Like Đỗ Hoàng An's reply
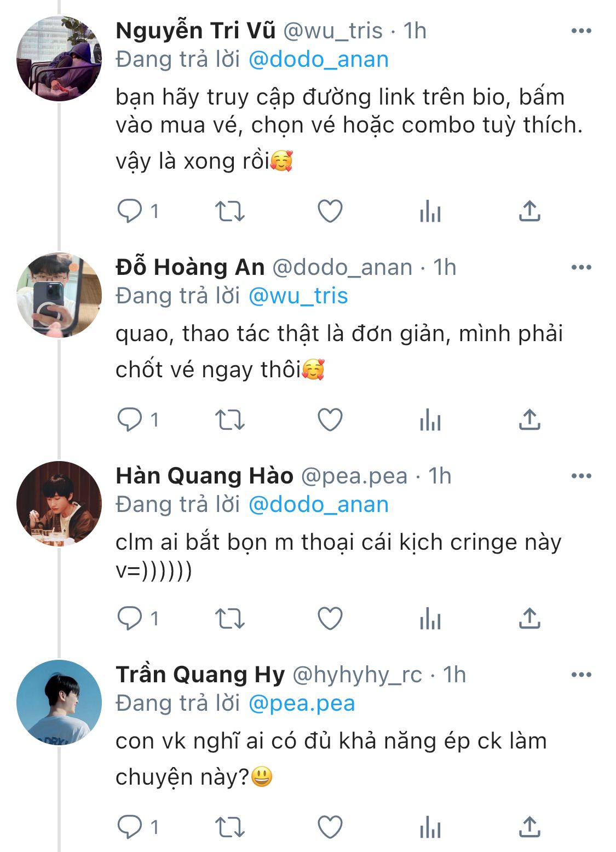 click(330, 420)
